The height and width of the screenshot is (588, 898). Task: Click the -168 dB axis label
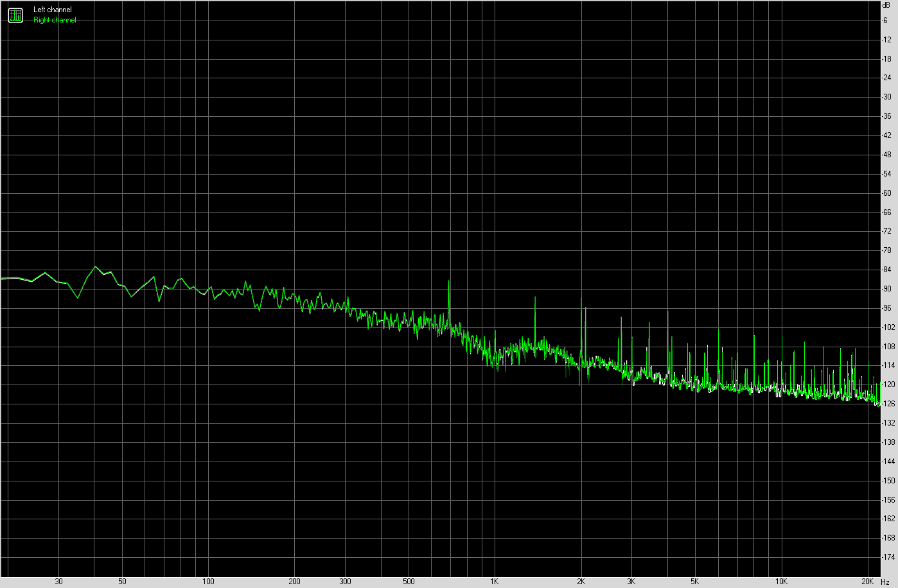(x=888, y=538)
